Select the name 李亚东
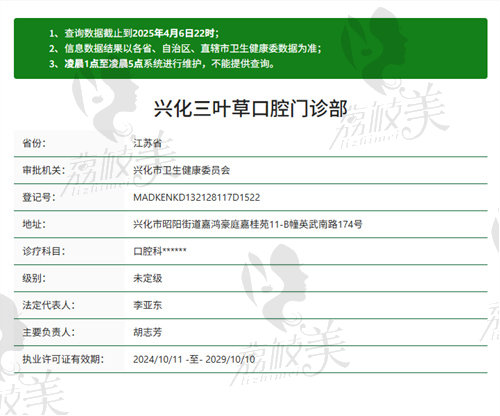Viewport: 500px width, 416px height. click(148, 305)
